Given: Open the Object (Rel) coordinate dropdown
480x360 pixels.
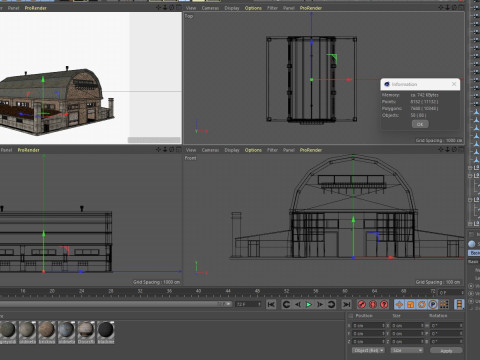Looking at the screenshot, I should pos(368,350).
